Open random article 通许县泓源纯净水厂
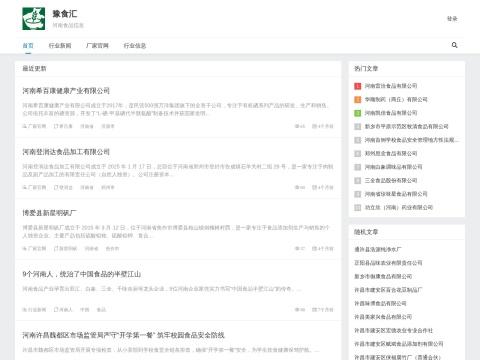The image size is (480, 360). click(378, 249)
